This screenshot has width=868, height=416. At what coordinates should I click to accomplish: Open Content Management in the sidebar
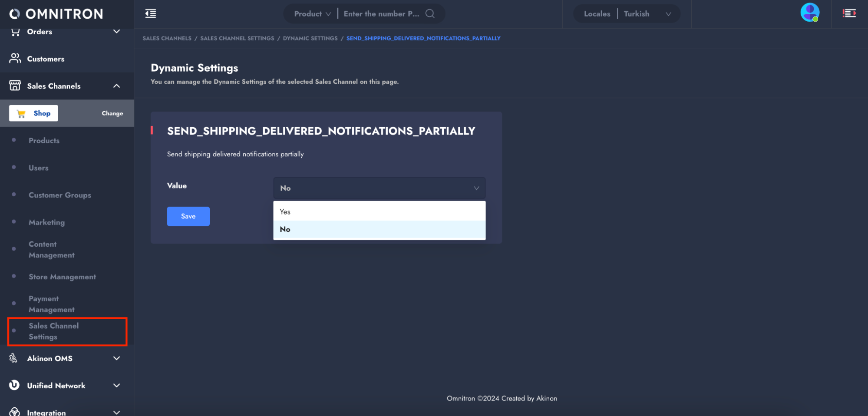point(52,250)
